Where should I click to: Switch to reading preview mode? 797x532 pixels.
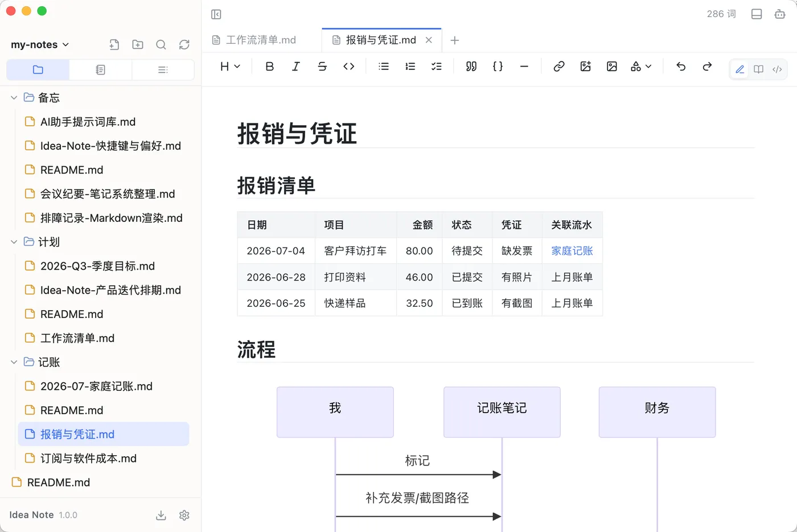click(758, 69)
